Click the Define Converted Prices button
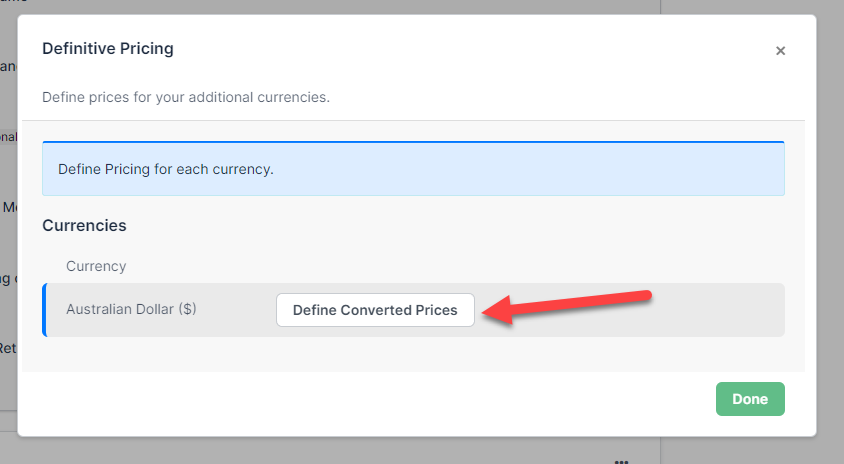The image size is (844, 464). click(375, 310)
